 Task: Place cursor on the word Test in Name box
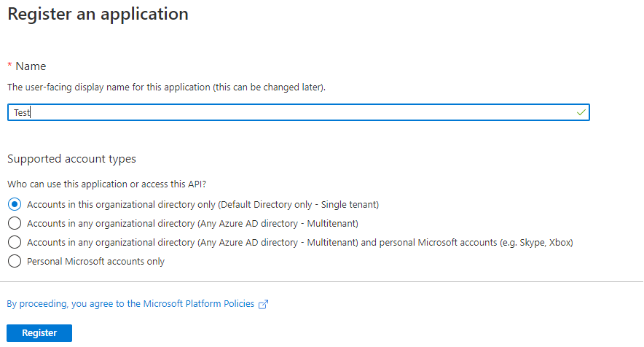coord(22,113)
